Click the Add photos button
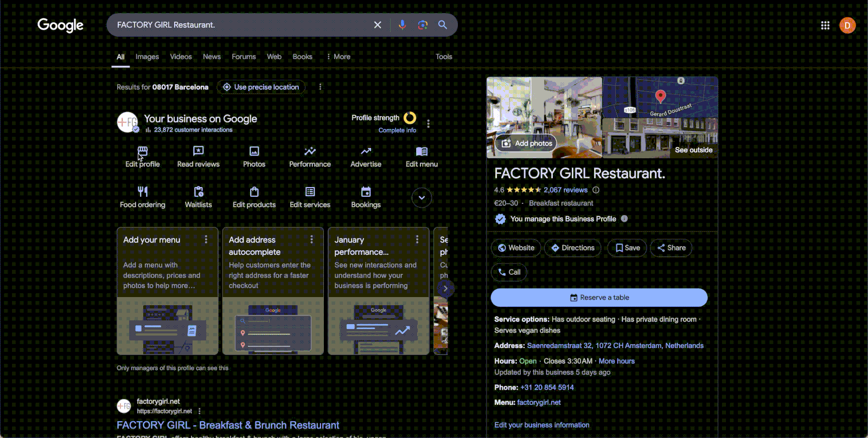Viewport: 868px width, 438px height. click(x=526, y=143)
